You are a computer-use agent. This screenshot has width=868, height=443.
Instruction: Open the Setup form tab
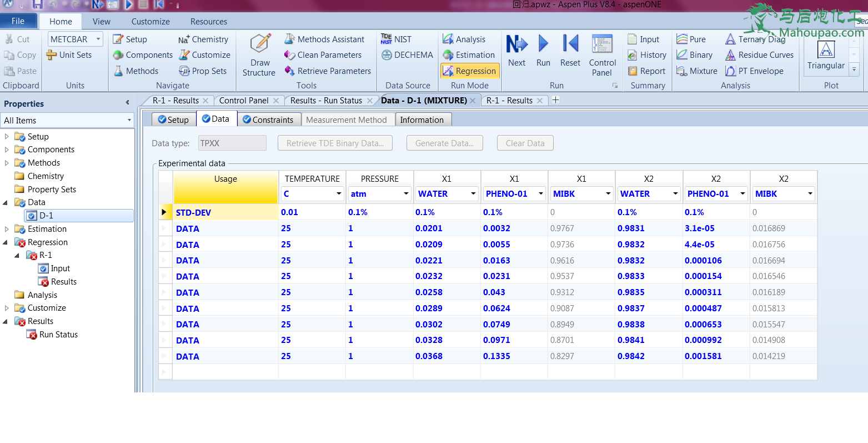click(x=173, y=120)
